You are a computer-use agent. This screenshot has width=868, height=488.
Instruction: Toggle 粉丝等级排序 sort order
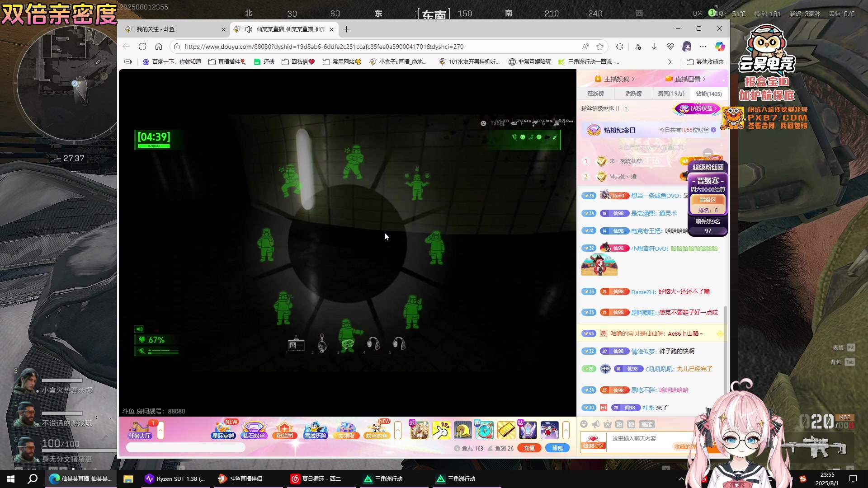click(600, 109)
